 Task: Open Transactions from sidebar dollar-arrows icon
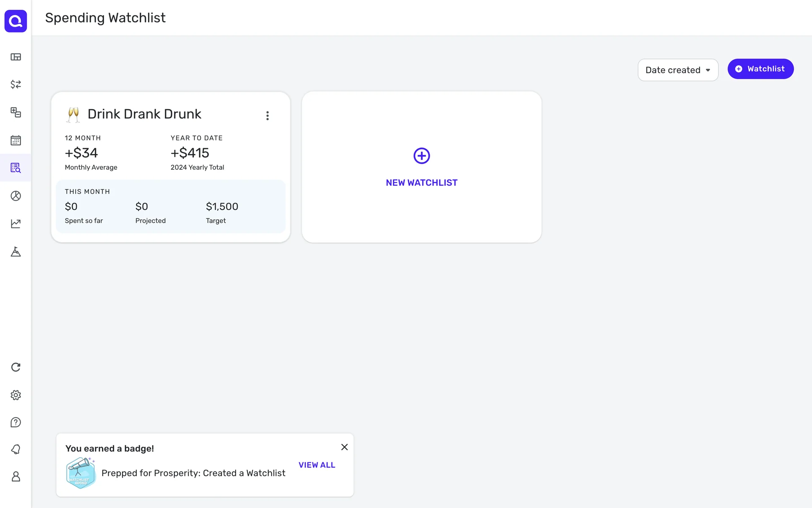point(16,84)
